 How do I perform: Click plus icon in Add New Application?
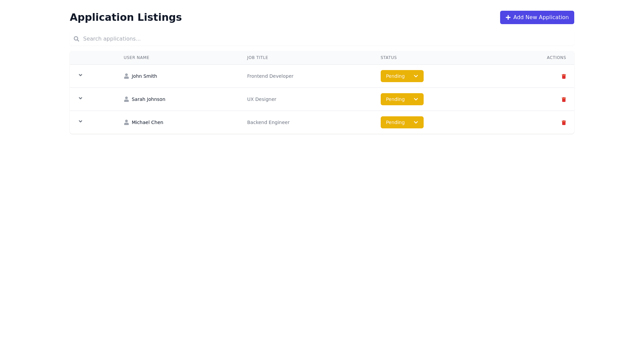[508, 17]
